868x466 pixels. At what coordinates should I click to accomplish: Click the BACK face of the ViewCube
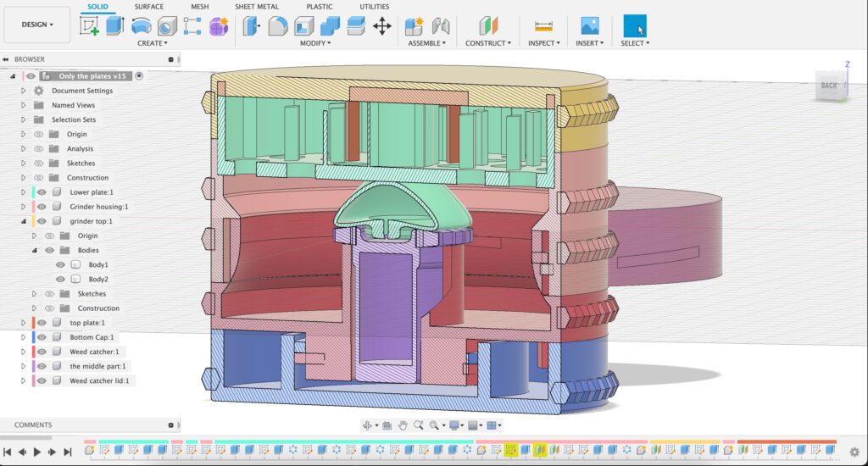pos(828,86)
